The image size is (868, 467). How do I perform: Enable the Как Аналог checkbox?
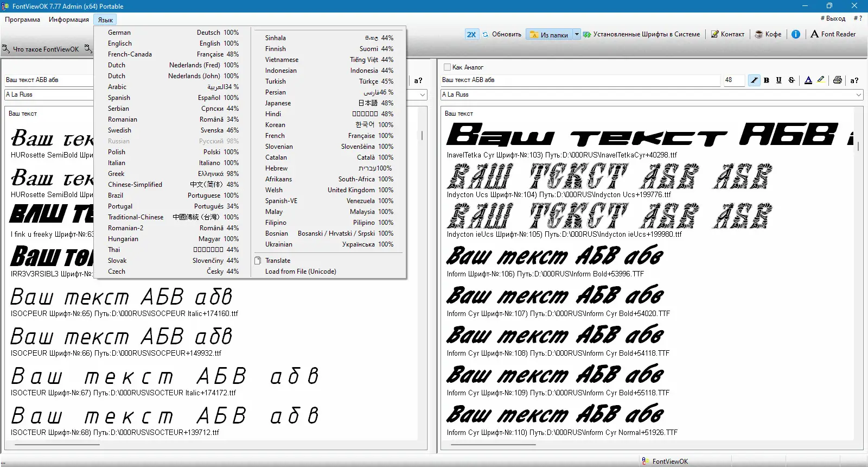tap(447, 67)
